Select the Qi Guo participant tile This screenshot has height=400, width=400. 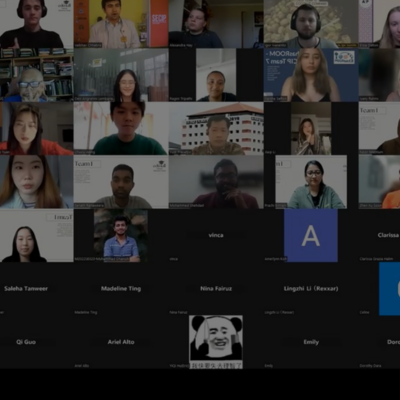[x=26, y=342]
